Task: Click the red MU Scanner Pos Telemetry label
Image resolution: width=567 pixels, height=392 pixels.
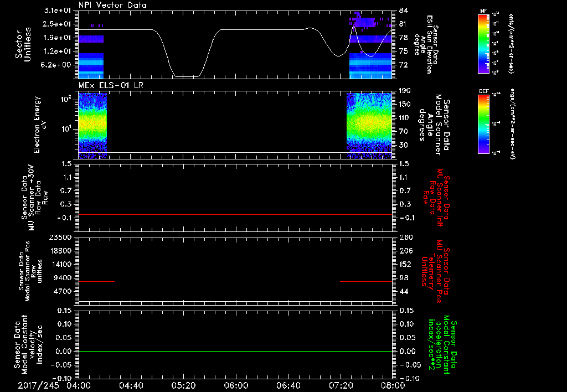Action: pyautogui.click(x=436, y=271)
